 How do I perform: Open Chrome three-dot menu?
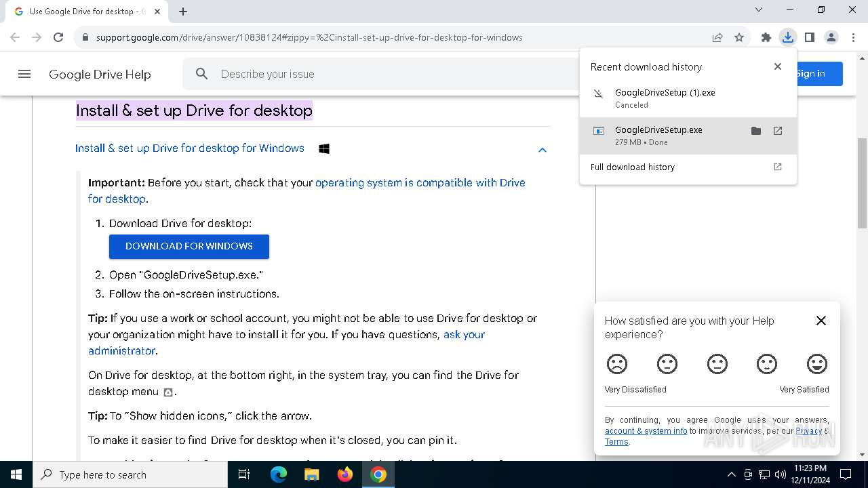pos(853,37)
